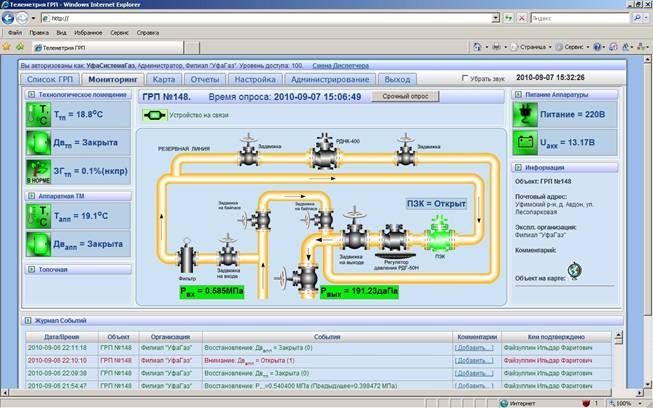Click the browser Home icon
Viewport: 653px width, 408px height.
(x=477, y=47)
